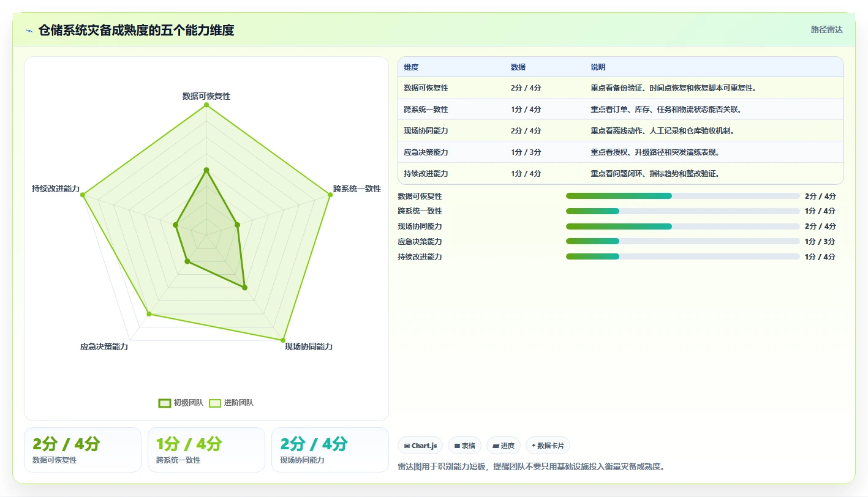The width and height of the screenshot is (868, 497).
Task: Click the page title 仓储系统灾备成熟度的五个能力维度
Action: point(137,30)
